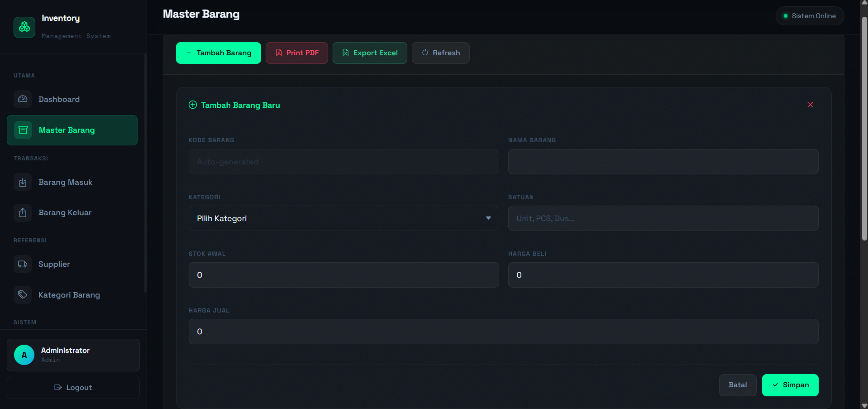Close the Tambah Barang Baru form
This screenshot has width=868, height=409.
coord(810,105)
